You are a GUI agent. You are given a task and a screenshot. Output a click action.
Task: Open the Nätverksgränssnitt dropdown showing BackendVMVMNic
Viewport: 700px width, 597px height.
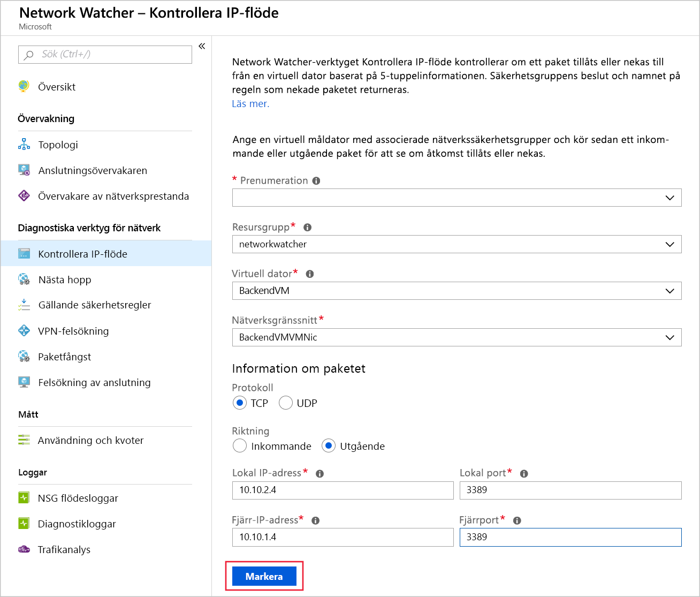tap(457, 337)
